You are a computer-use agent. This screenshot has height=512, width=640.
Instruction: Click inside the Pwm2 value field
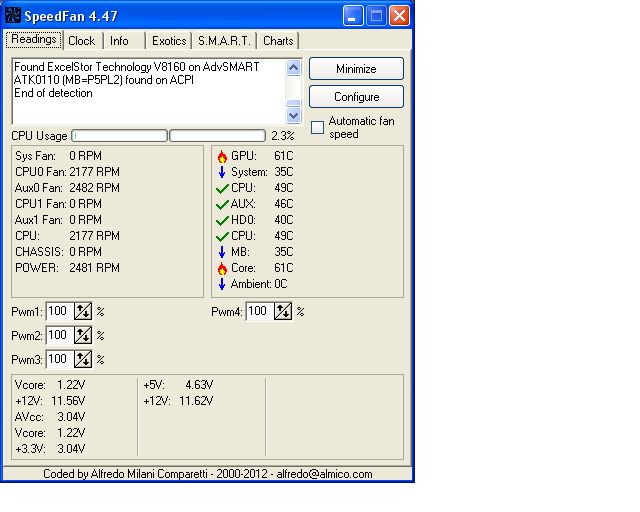(x=60, y=336)
